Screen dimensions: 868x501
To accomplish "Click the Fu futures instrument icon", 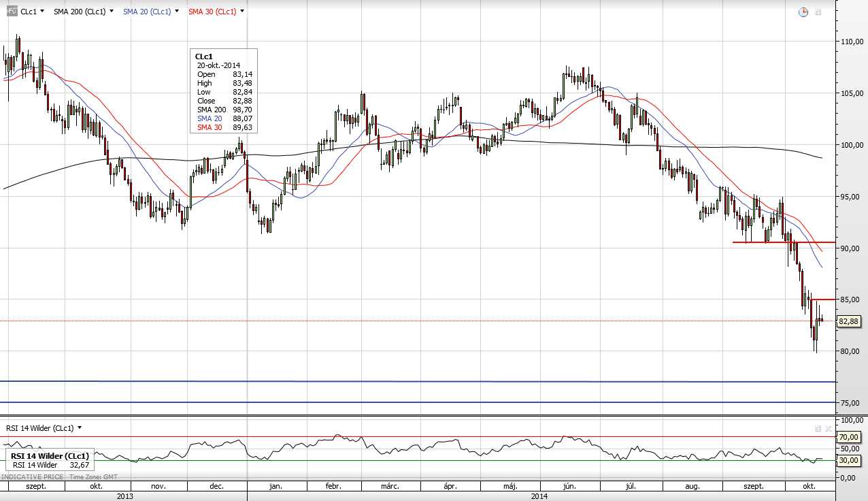I will (12, 12).
